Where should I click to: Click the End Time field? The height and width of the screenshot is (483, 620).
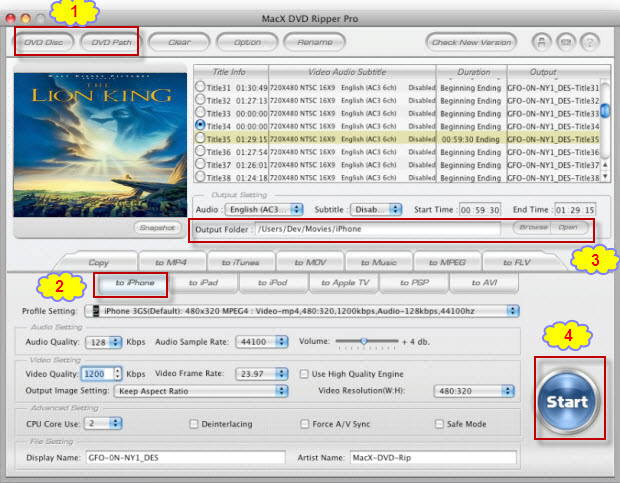tap(575, 210)
